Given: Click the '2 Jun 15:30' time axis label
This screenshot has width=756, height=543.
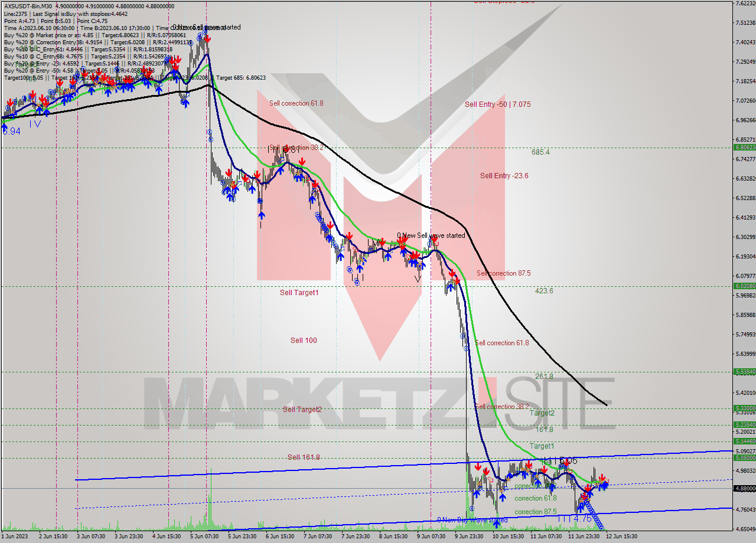Looking at the screenshot, I should point(53,537).
